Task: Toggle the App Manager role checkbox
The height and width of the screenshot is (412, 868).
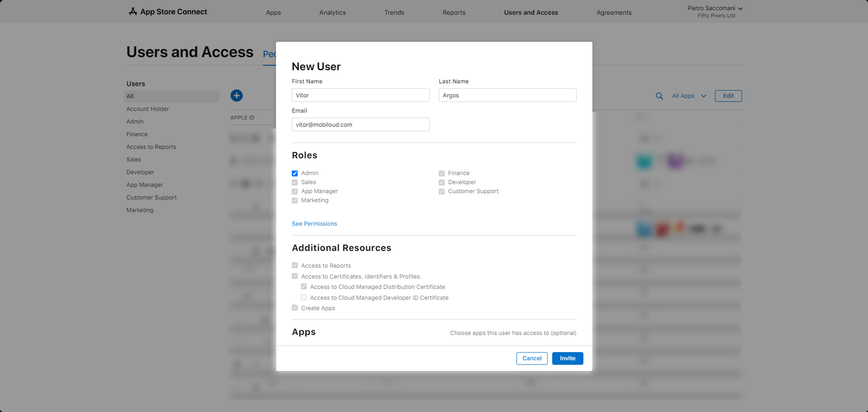Action: point(295,192)
